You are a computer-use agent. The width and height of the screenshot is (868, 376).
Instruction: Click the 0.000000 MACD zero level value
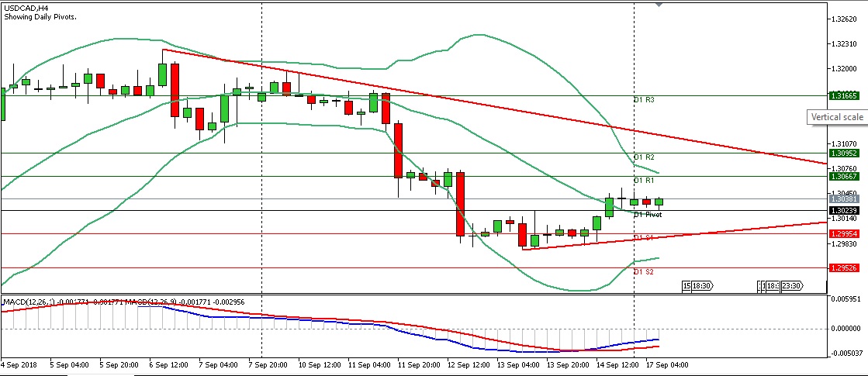[844, 329]
